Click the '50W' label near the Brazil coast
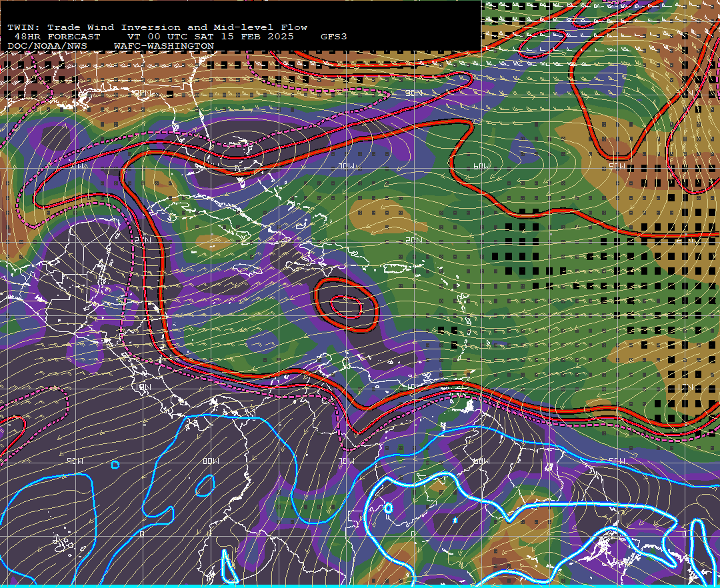The height and width of the screenshot is (588, 720). coord(616,461)
